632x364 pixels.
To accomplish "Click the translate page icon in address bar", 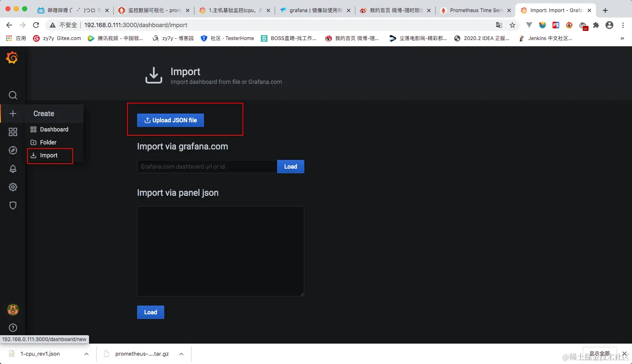I will 499,25.
